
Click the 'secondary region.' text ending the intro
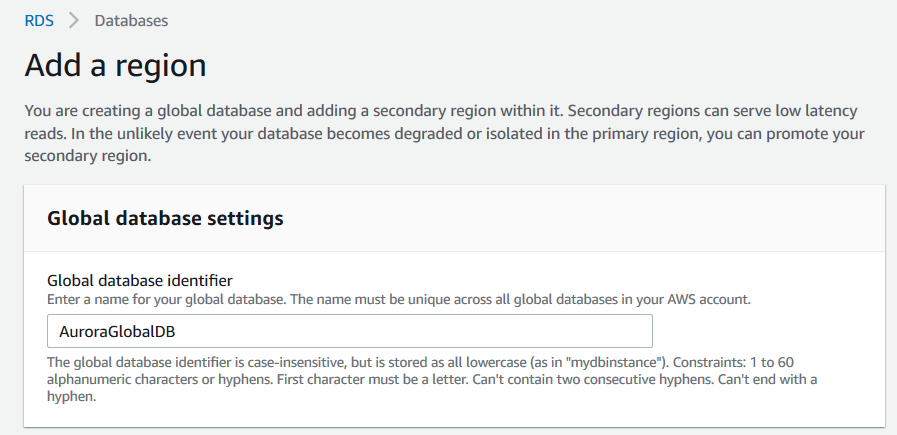click(x=88, y=156)
